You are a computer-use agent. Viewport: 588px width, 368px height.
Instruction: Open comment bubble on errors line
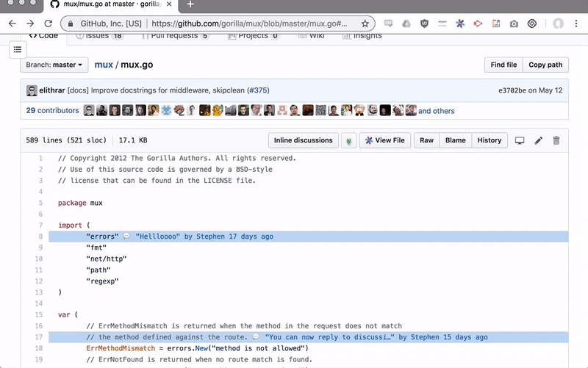coord(126,237)
